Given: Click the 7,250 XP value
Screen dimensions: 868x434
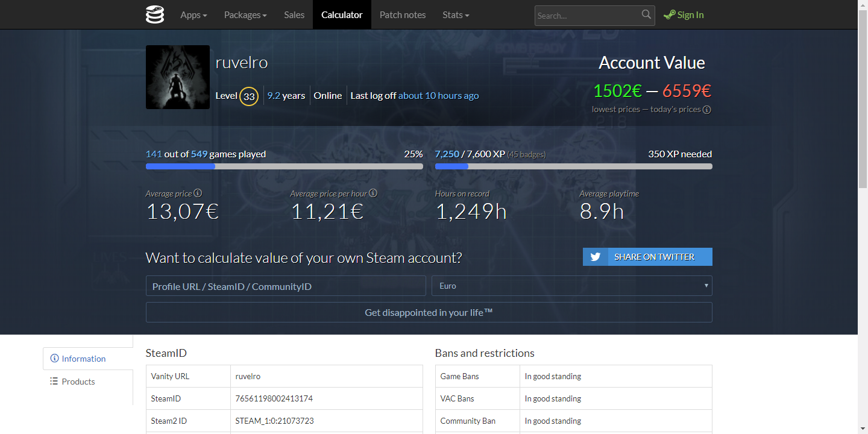Looking at the screenshot, I should [x=447, y=154].
